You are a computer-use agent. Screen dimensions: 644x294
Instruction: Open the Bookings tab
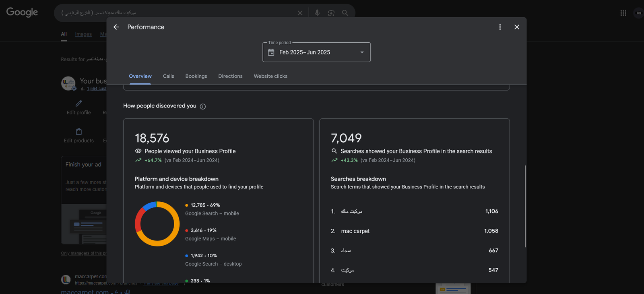[x=196, y=76]
